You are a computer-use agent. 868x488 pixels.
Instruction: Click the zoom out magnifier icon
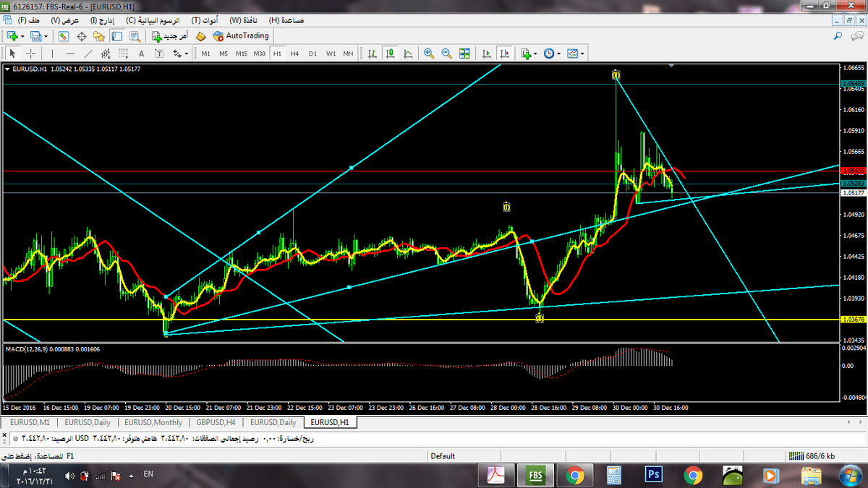click(446, 53)
